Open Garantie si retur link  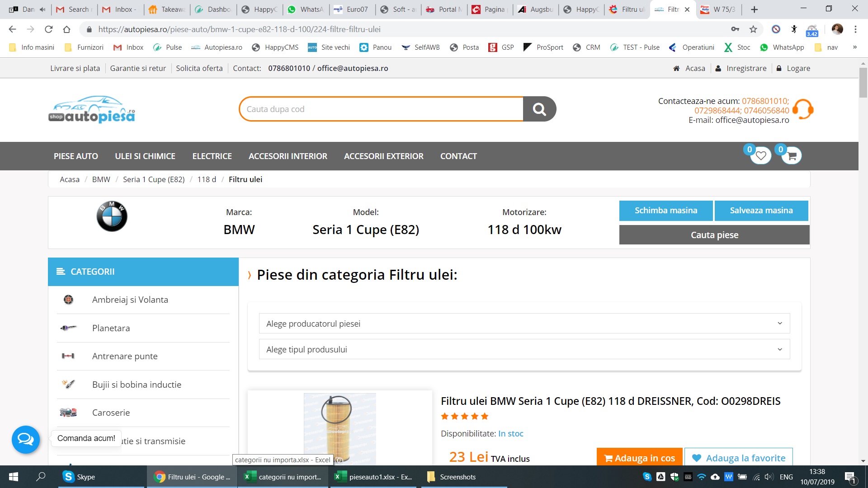pyautogui.click(x=138, y=68)
